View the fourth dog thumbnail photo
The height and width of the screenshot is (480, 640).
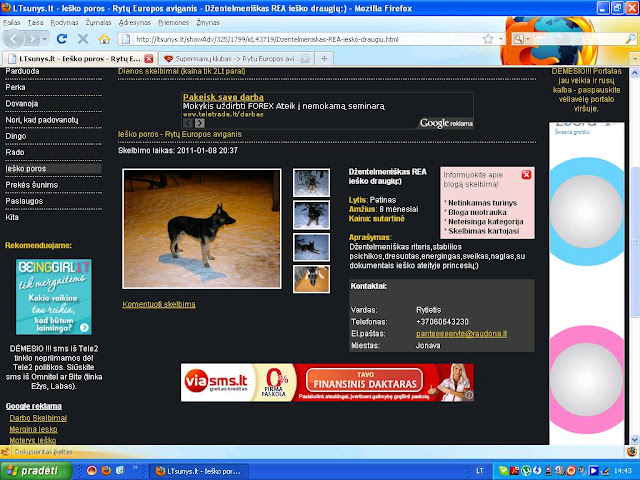[311, 279]
